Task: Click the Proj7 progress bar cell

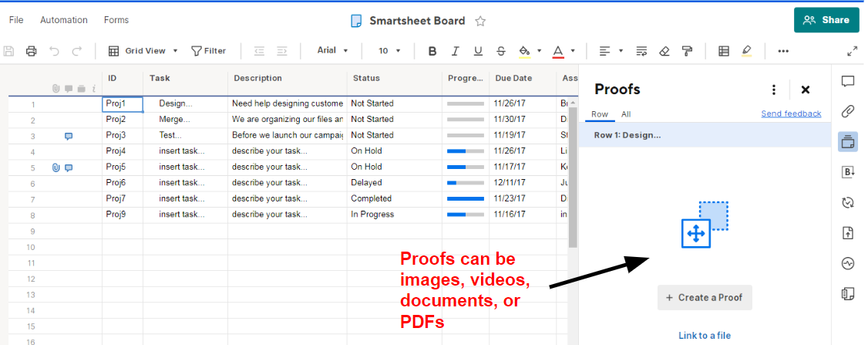Action: pos(466,198)
